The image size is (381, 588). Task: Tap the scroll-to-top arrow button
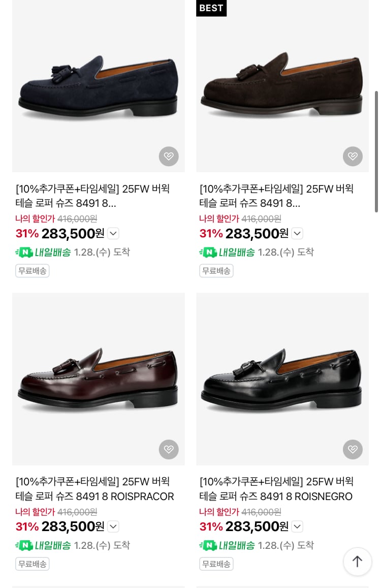[x=358, y=562]
